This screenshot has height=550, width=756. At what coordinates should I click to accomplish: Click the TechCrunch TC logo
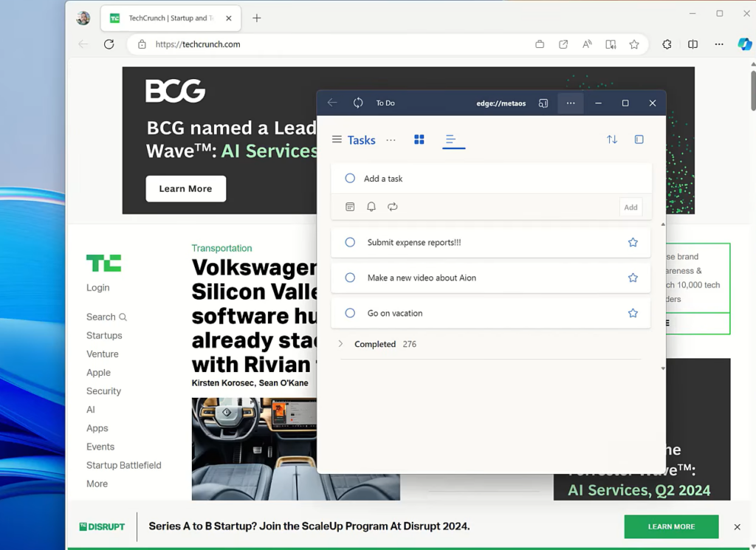(103, 264)
